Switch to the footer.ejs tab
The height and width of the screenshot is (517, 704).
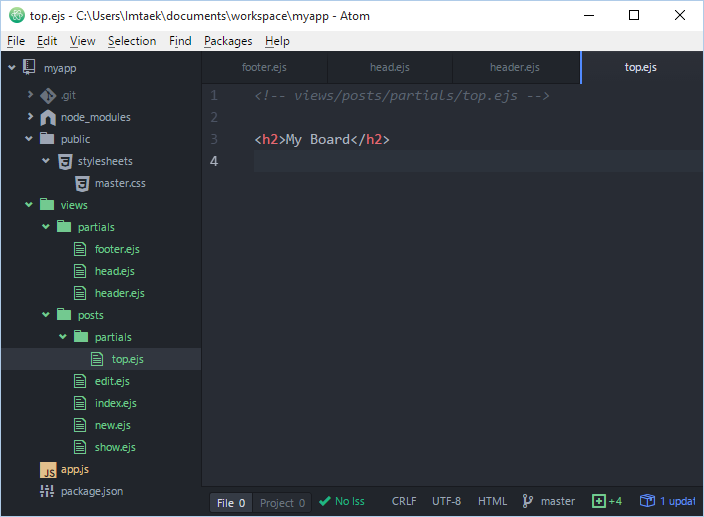point(264,67)
